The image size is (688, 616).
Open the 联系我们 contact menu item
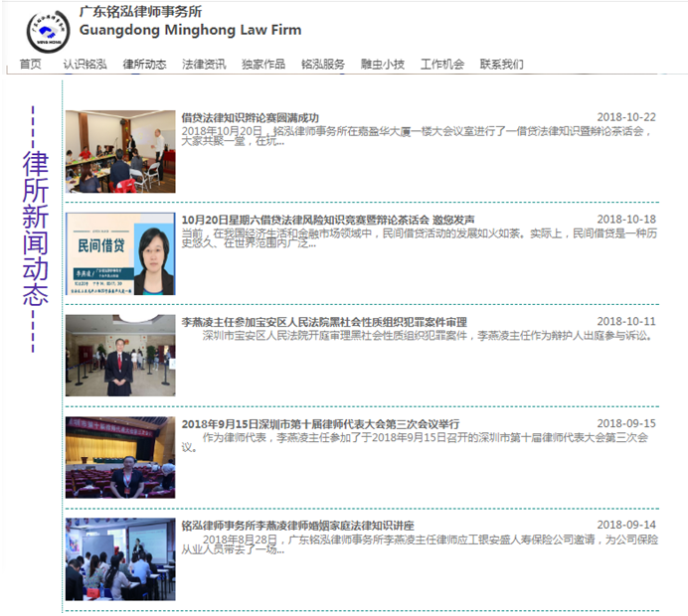coord(501,64)
